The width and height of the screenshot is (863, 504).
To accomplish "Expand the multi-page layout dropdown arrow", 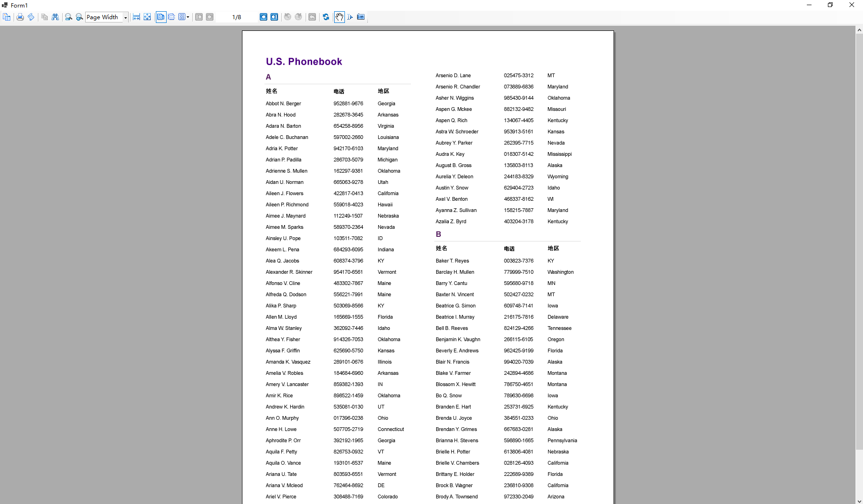I will point(188,17).
